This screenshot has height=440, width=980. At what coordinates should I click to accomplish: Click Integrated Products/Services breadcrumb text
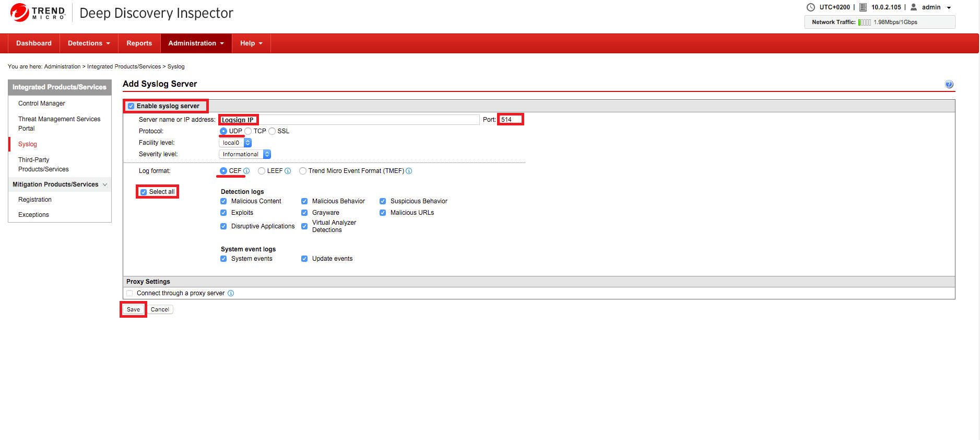(124, 66)
